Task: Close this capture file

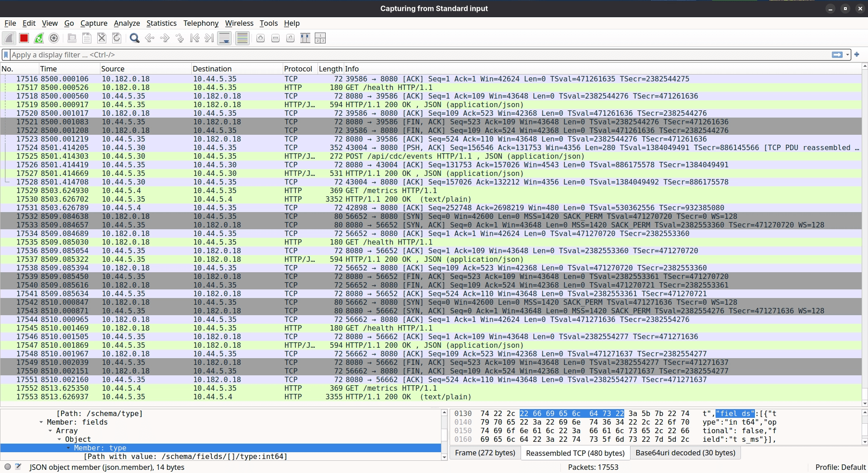Action: click(x=102, y=38)
